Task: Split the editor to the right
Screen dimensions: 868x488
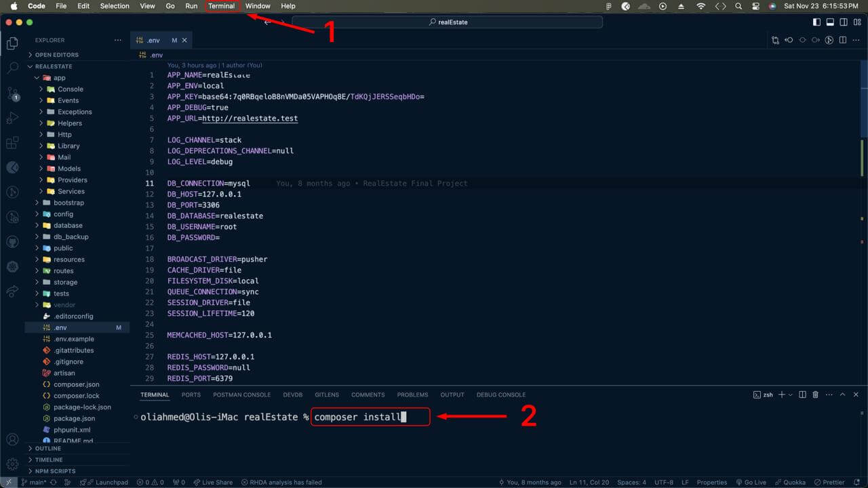Action: click(x=843, y=40)
